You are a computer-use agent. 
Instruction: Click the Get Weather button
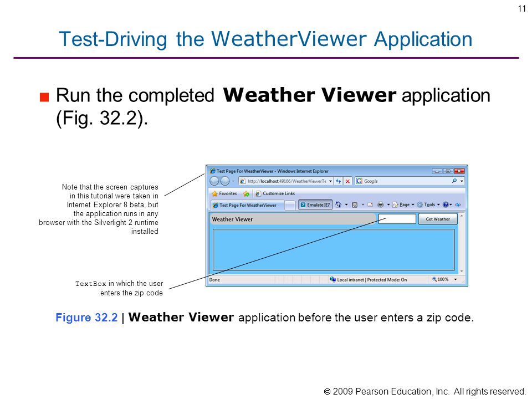click(x=438, y=219)
